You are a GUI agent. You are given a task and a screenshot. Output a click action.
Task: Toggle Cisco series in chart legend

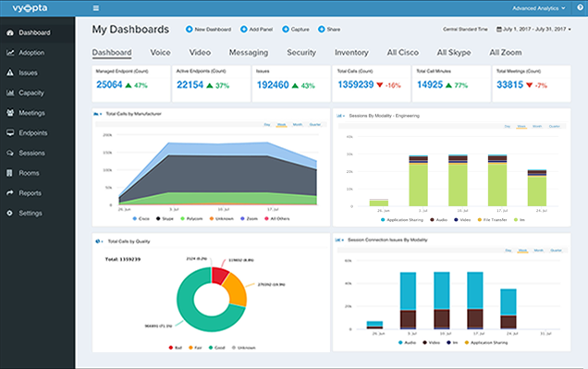(x=141, y=218)
